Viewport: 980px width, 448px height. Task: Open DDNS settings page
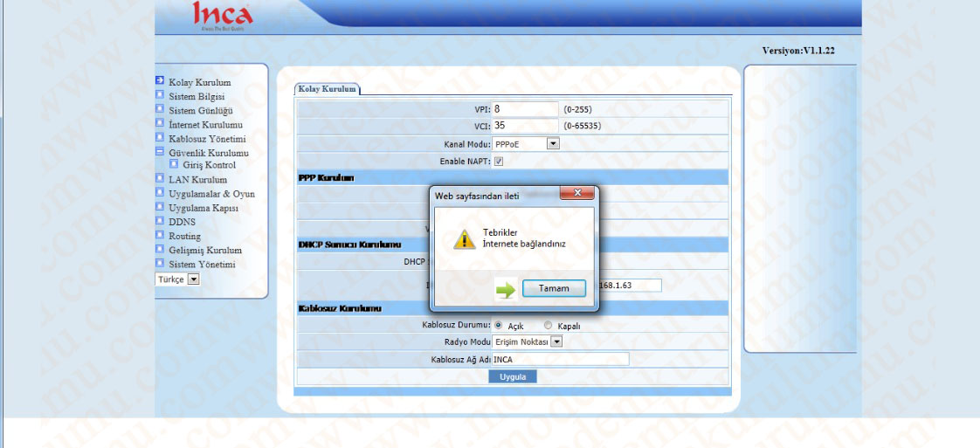click(x=182, y=223)
